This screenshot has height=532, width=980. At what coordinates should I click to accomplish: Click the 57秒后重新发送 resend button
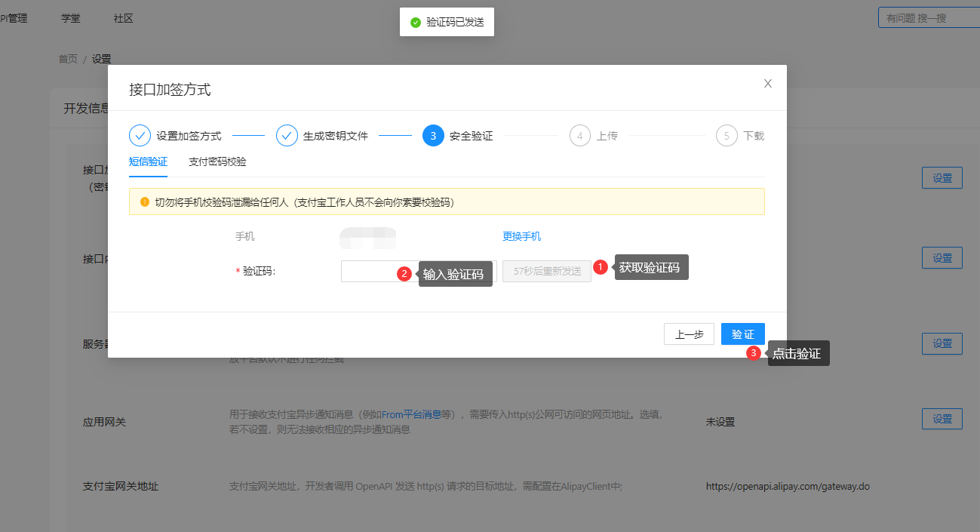[x=547, y=272]
